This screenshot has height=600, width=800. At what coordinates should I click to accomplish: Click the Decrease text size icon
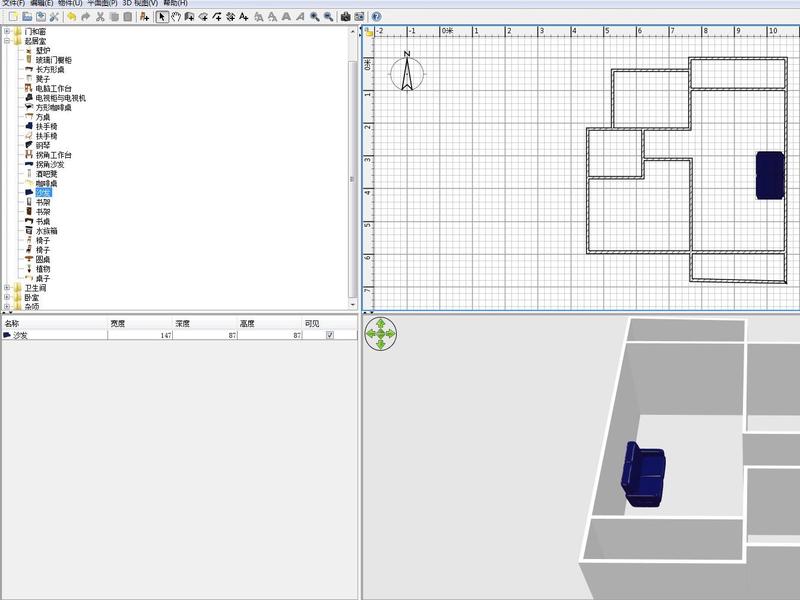tap(272, 17)
